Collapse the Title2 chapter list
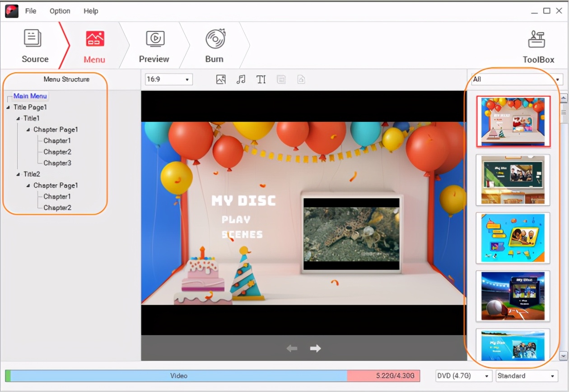 coord(18,174)
